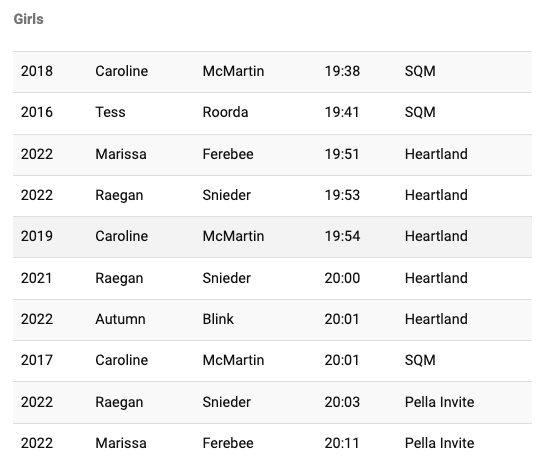Click the 20:03 time cell
Screen dimensions: 539x464
pos(342,402)
